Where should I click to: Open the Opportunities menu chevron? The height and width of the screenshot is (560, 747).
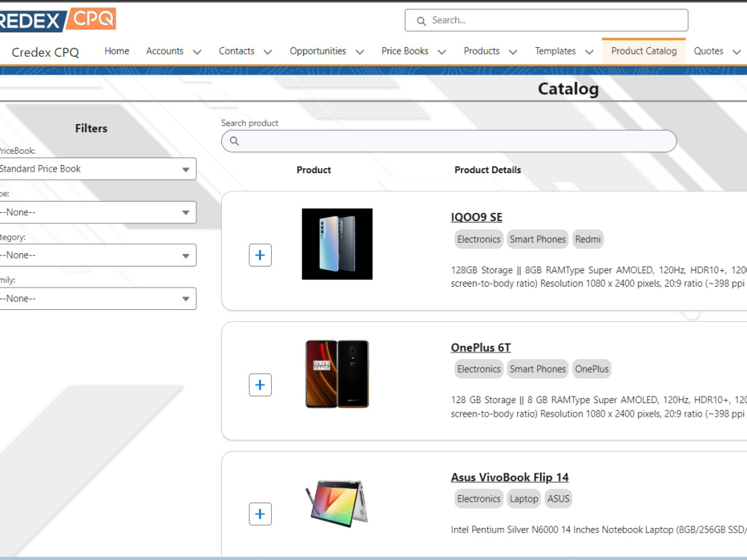[360, 52]
